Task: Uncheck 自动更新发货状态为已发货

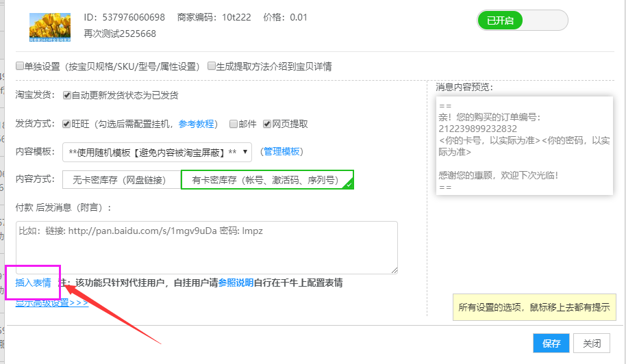Action: click(x=67, y=95)
